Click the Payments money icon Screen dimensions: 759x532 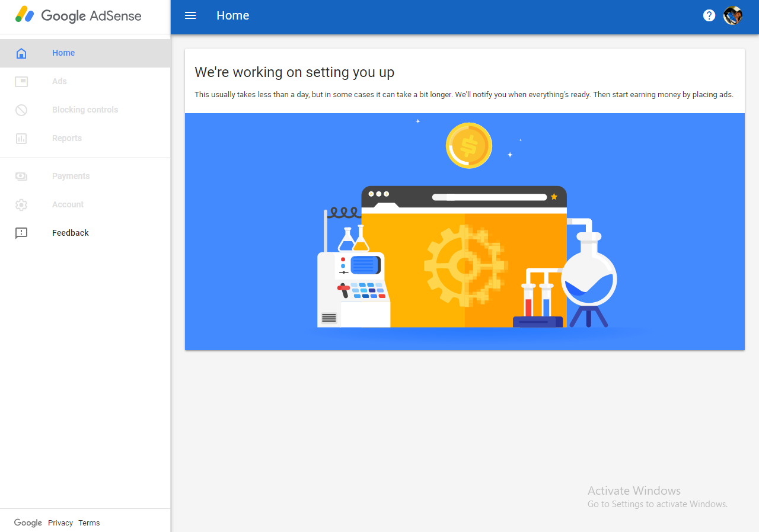click(x=21, y=177)
